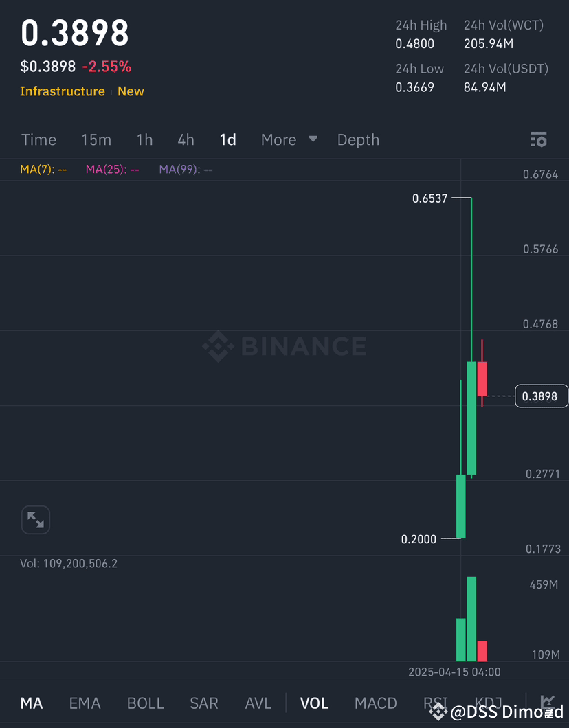Switch to the 1h timeframe
Viewport: 569px width, 728px height.
coord(144,139)
